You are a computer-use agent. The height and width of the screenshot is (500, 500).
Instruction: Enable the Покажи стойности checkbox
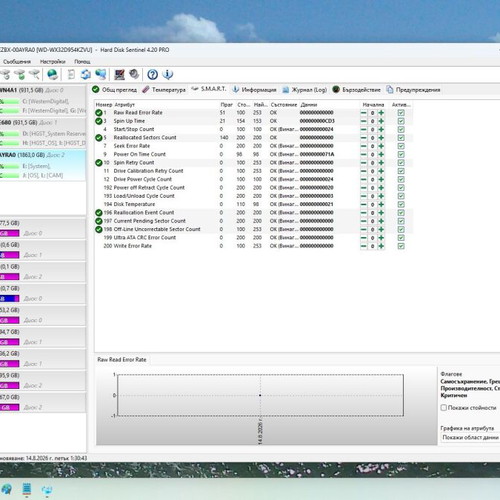pos(444,408)
